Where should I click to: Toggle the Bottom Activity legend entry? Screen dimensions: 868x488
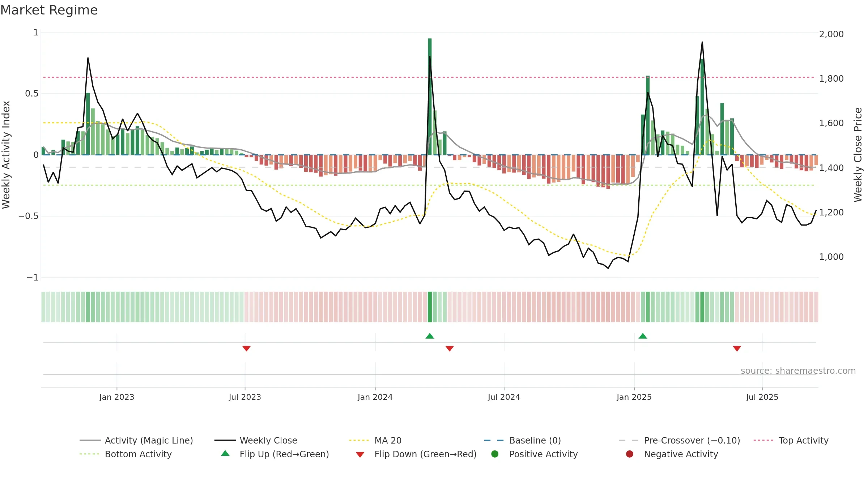(x=125, y=454)
